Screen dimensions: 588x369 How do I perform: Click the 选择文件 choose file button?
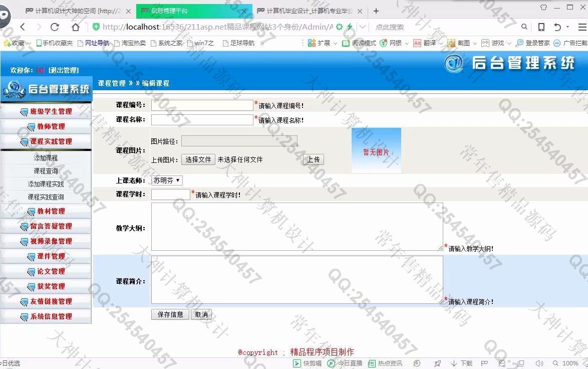[198, 159]
